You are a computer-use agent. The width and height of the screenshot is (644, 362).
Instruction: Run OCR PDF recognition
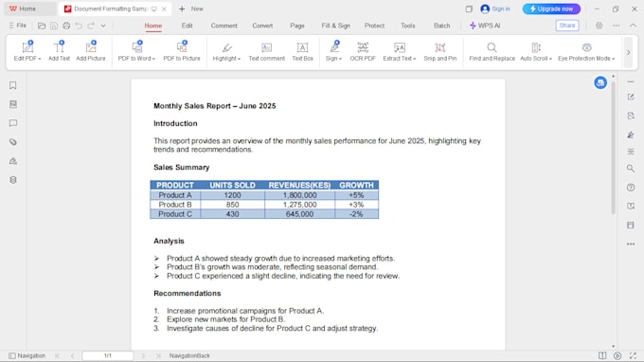tap(363, 51)
